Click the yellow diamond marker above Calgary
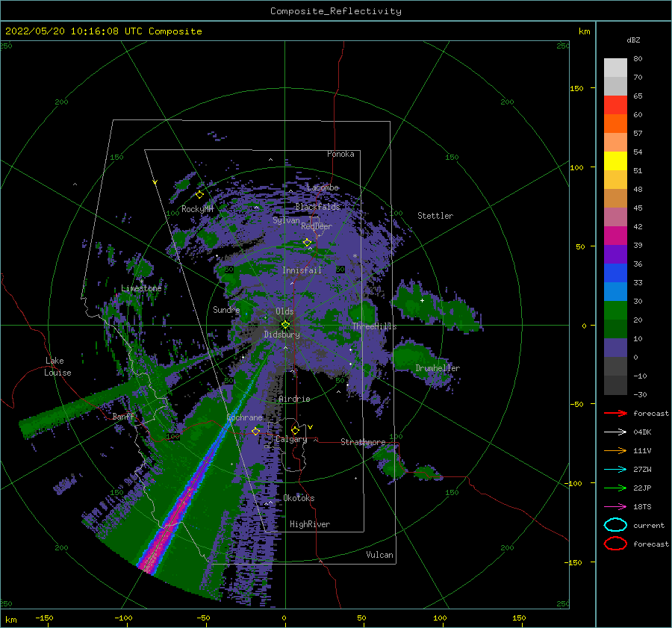672x628 pixels. [x=295, y=430]
